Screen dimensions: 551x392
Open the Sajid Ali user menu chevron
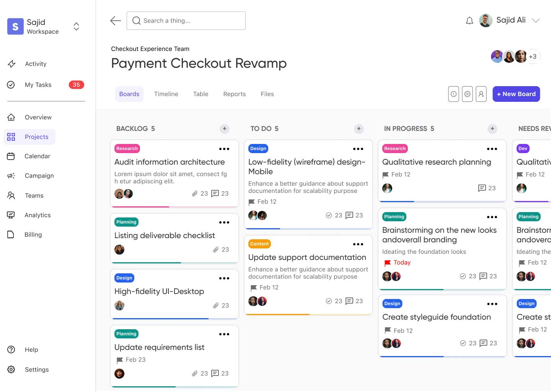click(x=536, y=21)
